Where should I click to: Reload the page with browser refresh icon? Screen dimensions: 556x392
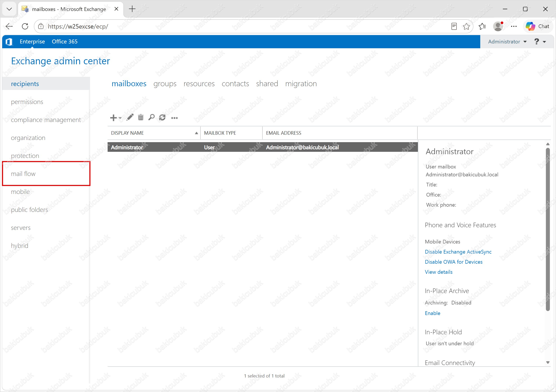(x=25, y=26)
